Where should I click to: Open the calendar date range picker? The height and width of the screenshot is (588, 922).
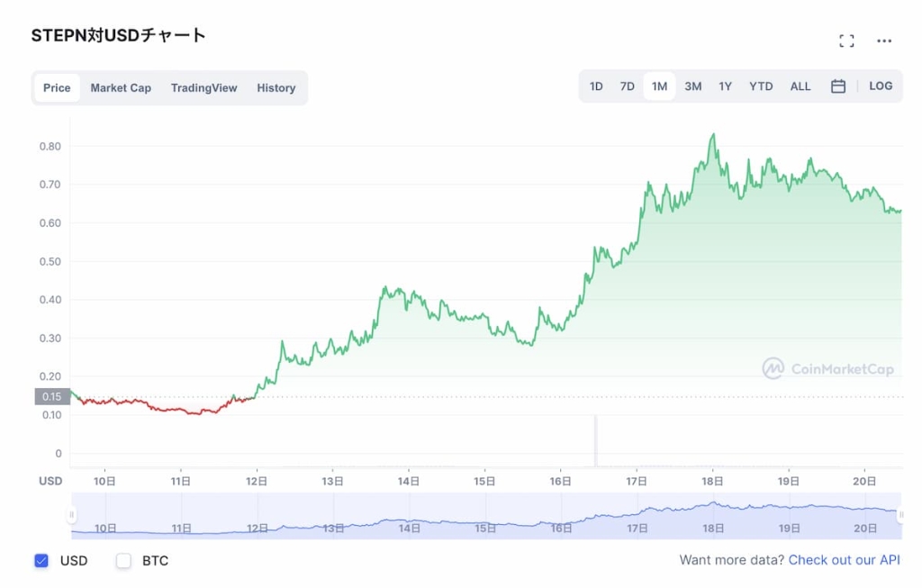pos(838,86)
